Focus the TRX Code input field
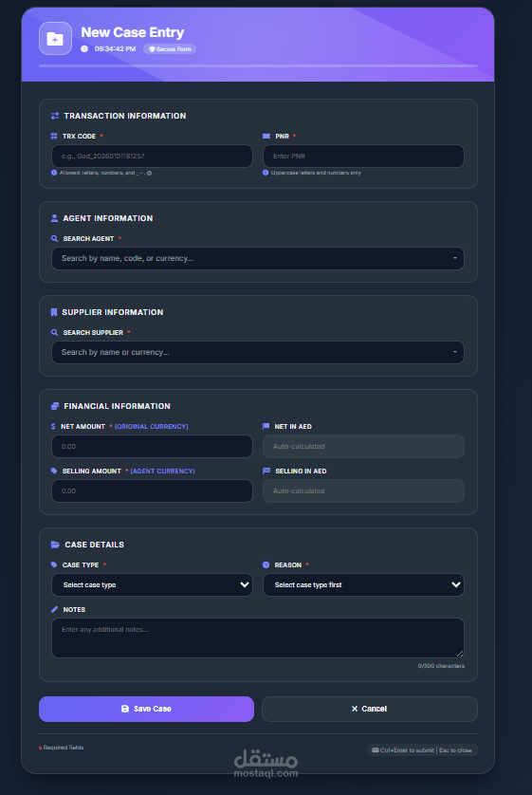Viewport: 532px width, 795px height. 152,157
